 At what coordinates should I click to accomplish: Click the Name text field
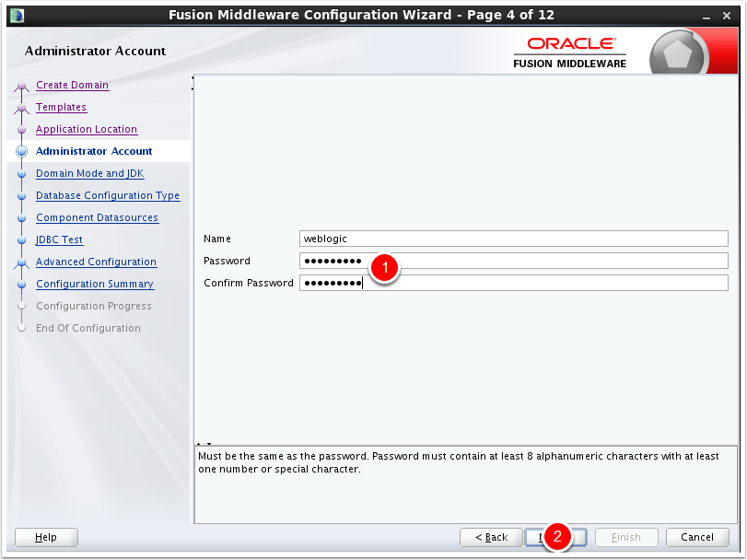(513, 239)
